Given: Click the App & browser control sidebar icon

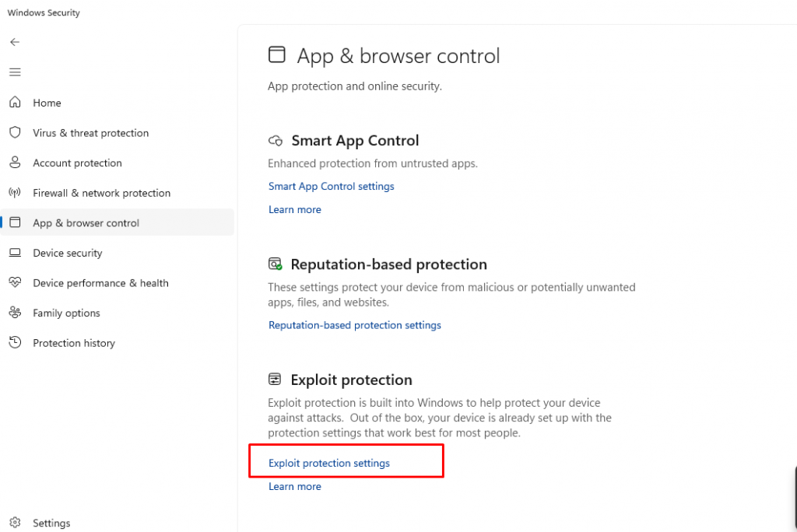Looking at the screenshot, I should click(16, 222).
